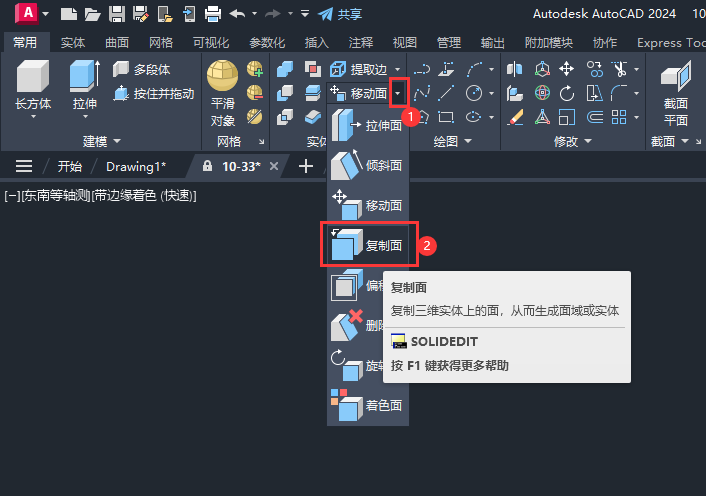This screenshot has width=706, height=496.
Task: Click the solid intersect icon
Action: (285, 117)
